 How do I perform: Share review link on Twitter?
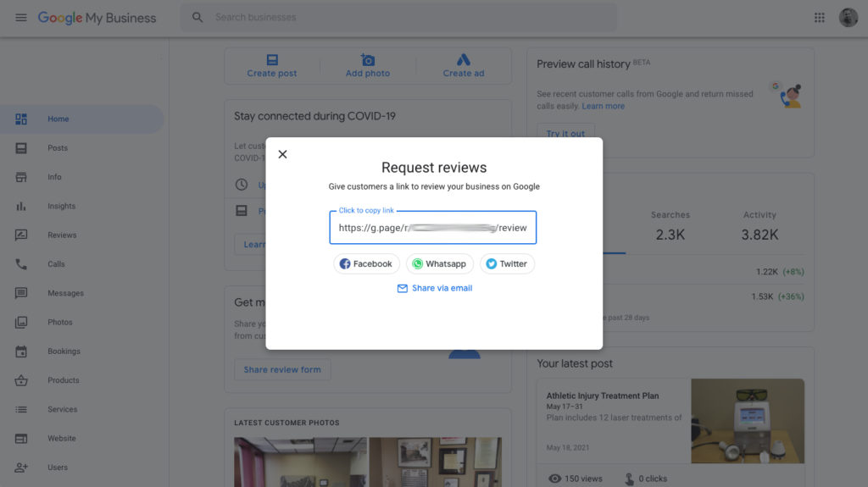(507, 264)
